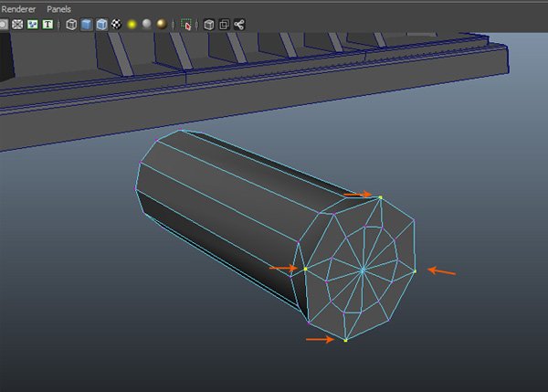Screen dimensions: 548x392
Task: Toggle safe title icon with letter T
Action: (x=47, y=25)
